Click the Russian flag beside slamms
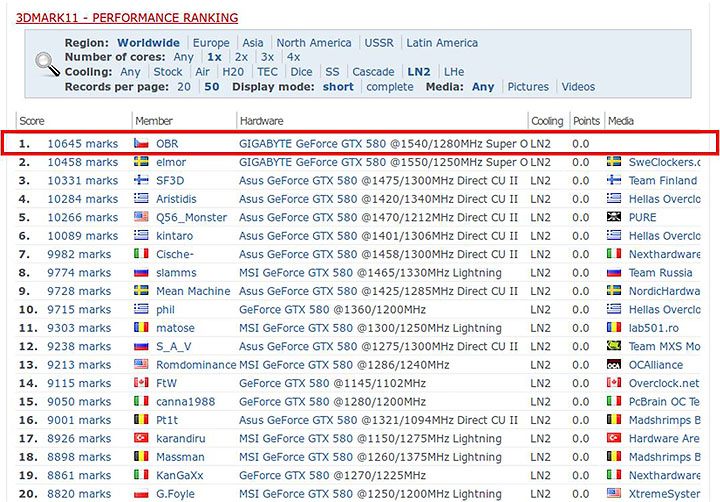Image resolution: width=720 pixels, height=502 pixels. click(x=141, y=272)
